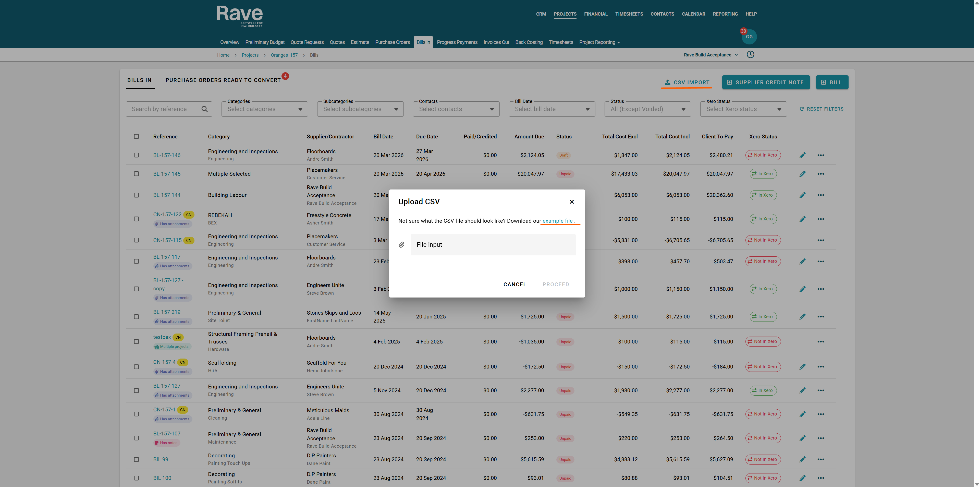Image resolution: width=980 pixels, height=487 pixels.
Task: Tick the select-all header checkbox
Action: (136, 137)
